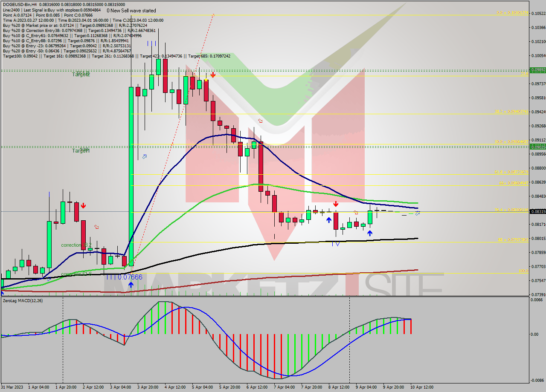The width and height of the screenshot is (546, 392).
Task: Select the current price tag 0.08315
Action: [x=537, y=211]
